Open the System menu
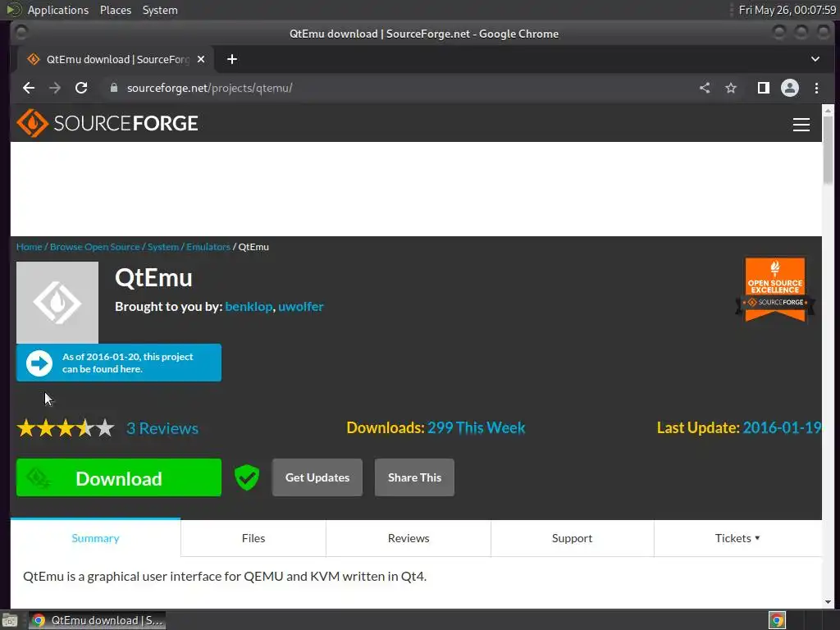840x630 pixels. coord(160,10)
